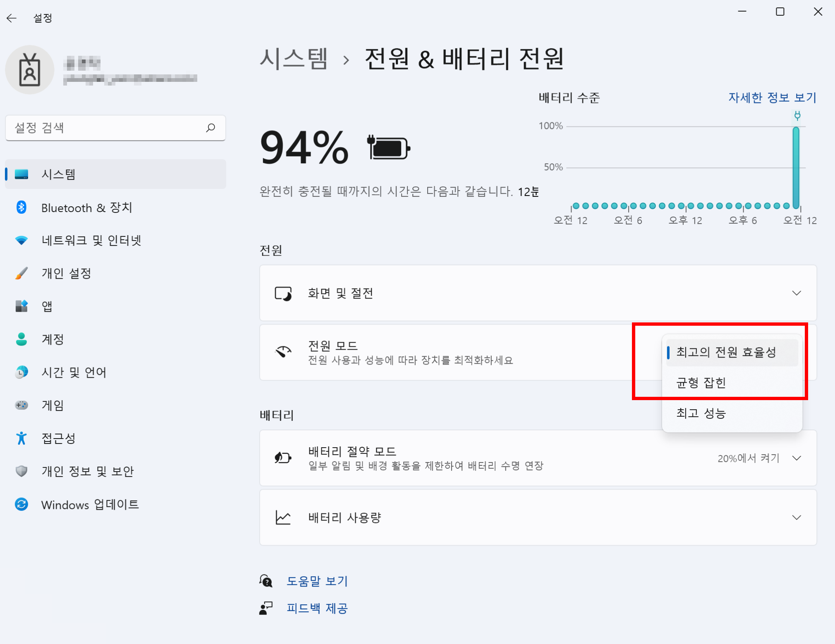Select 최고의 전원 효율성 power mode

[x=726, y=352]
